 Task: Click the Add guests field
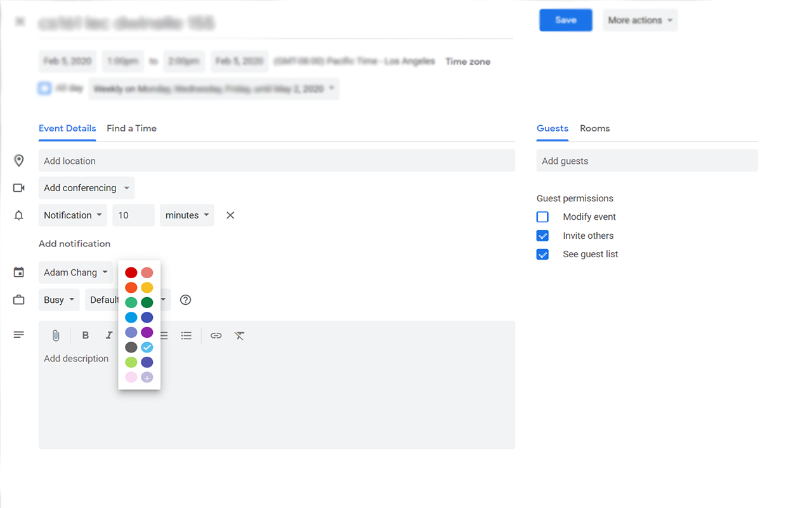coord(647,161)
